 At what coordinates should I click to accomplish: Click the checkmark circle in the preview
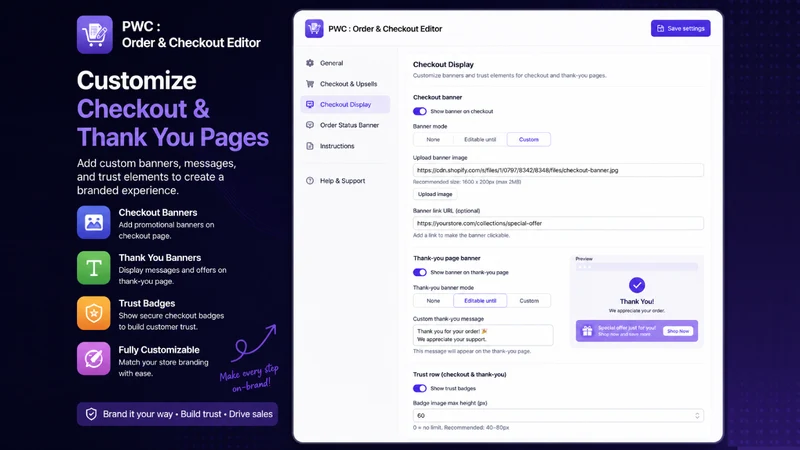pyautogui.click(x=637, y=285)
